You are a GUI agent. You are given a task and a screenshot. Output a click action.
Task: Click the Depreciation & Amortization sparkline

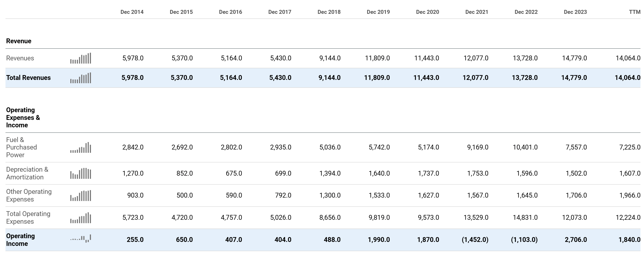[81, 173]
